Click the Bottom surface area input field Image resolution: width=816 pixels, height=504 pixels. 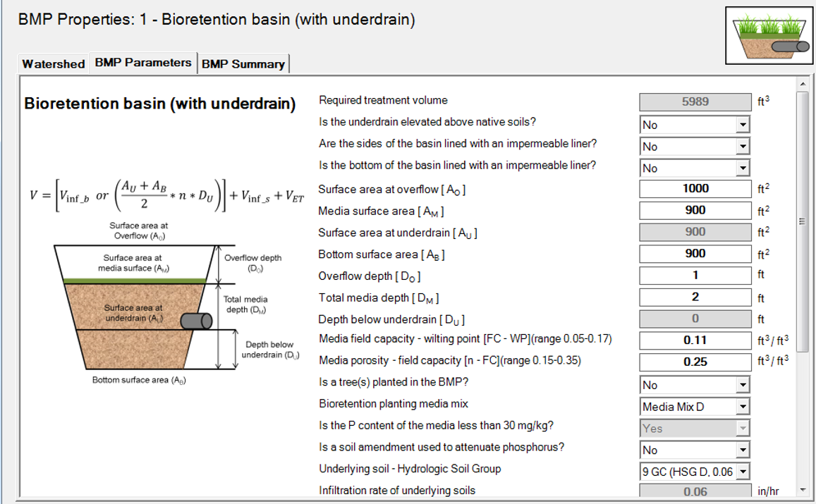pyautogui.click(x=695, y=254)
